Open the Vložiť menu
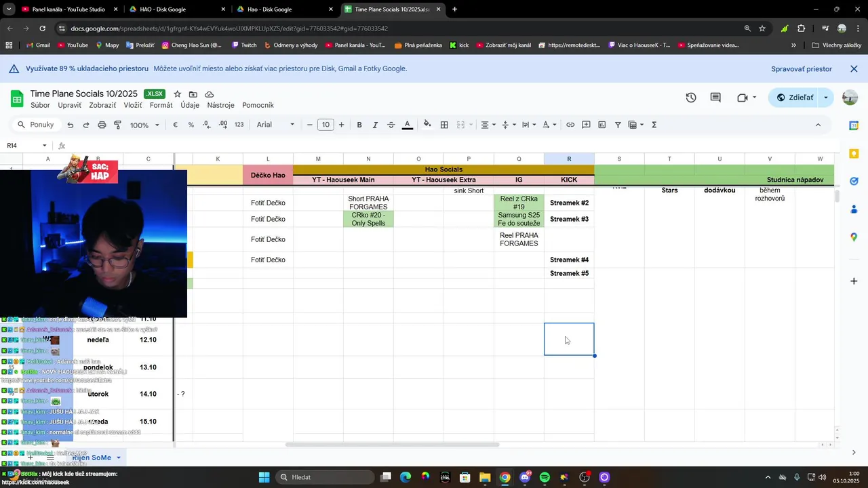 point(133,105)
